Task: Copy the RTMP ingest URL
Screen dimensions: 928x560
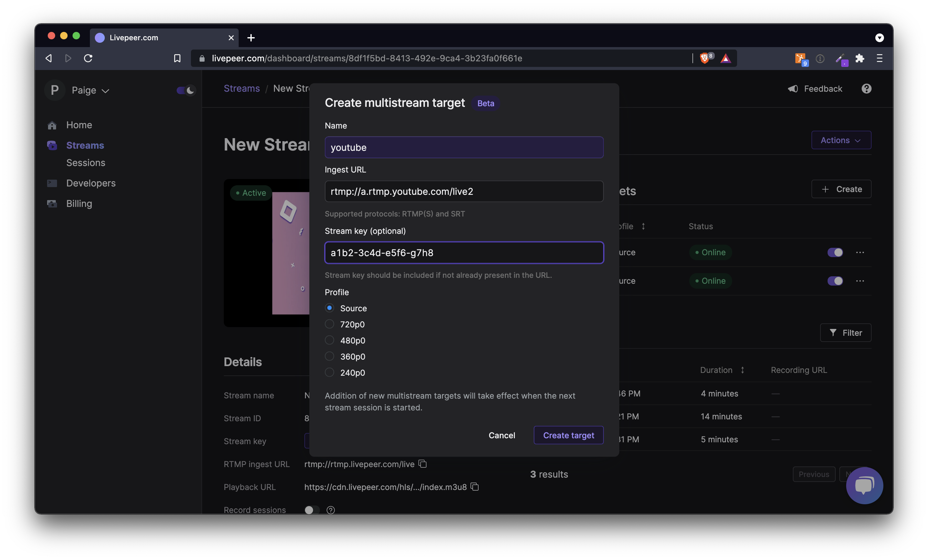Action: [x=422, y=464]
